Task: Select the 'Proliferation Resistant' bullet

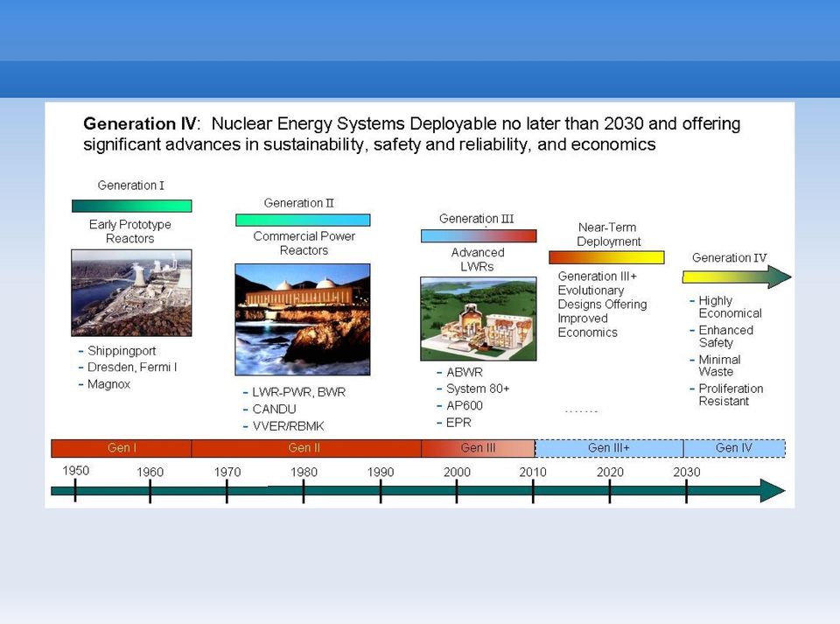Action: click(726, 395)
